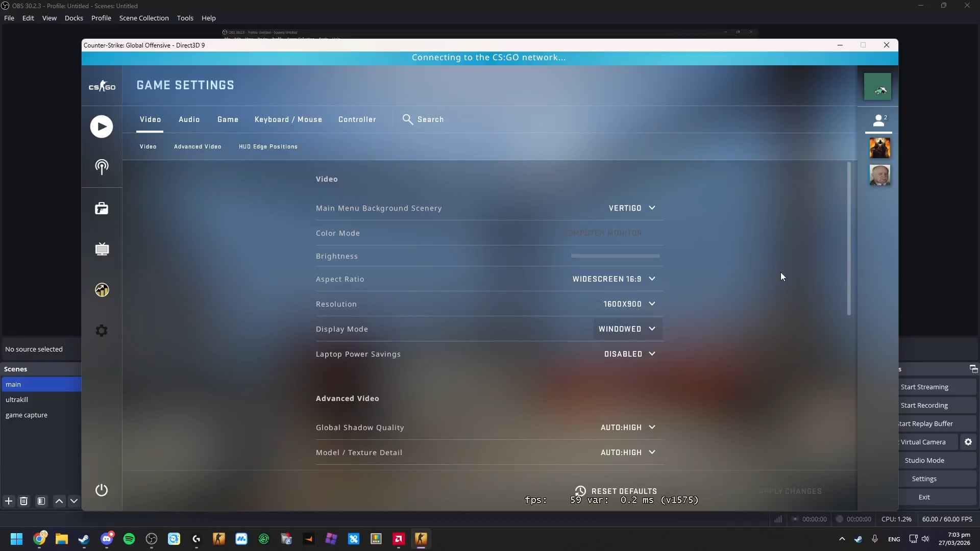This screenshot has height=551, width=980.
Task: Open the Resolution 1600x900 dropdown
Action: 629,304
